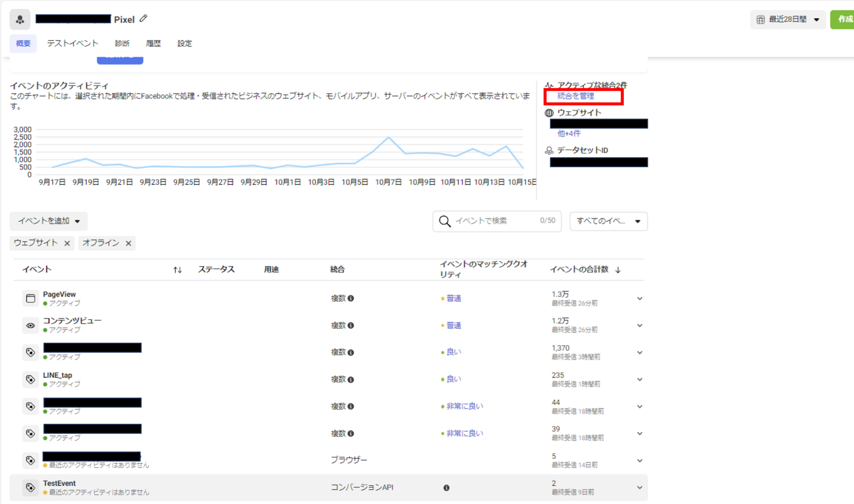Expand the LINE_tap row details chevron
The image size is (854, 504).
[x=639, y=380]
